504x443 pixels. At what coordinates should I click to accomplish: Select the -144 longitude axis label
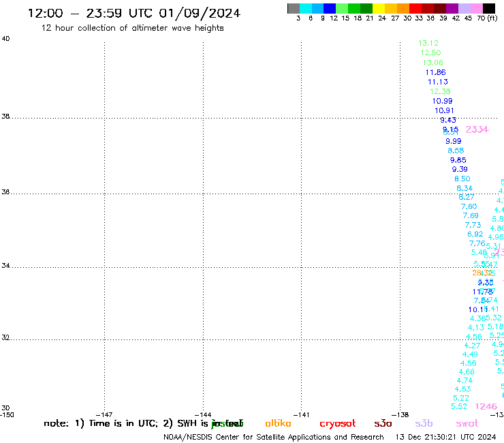point(203,415)
